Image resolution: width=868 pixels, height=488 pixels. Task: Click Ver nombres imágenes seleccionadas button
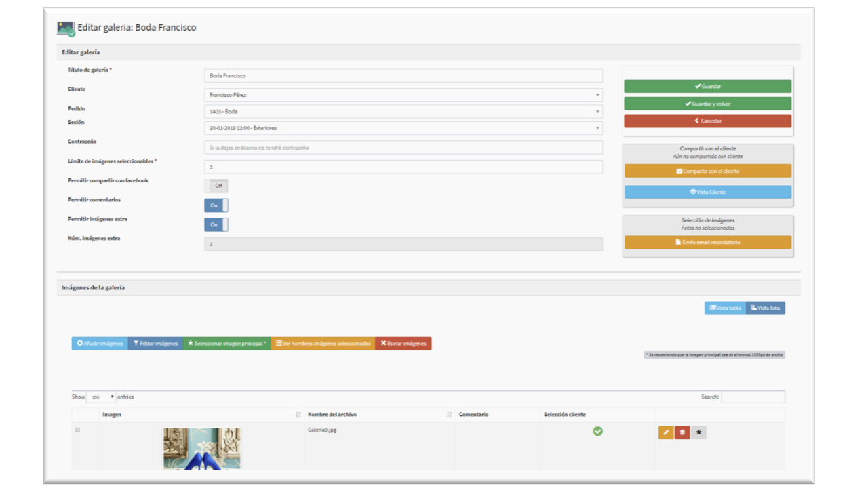point(323,344)
